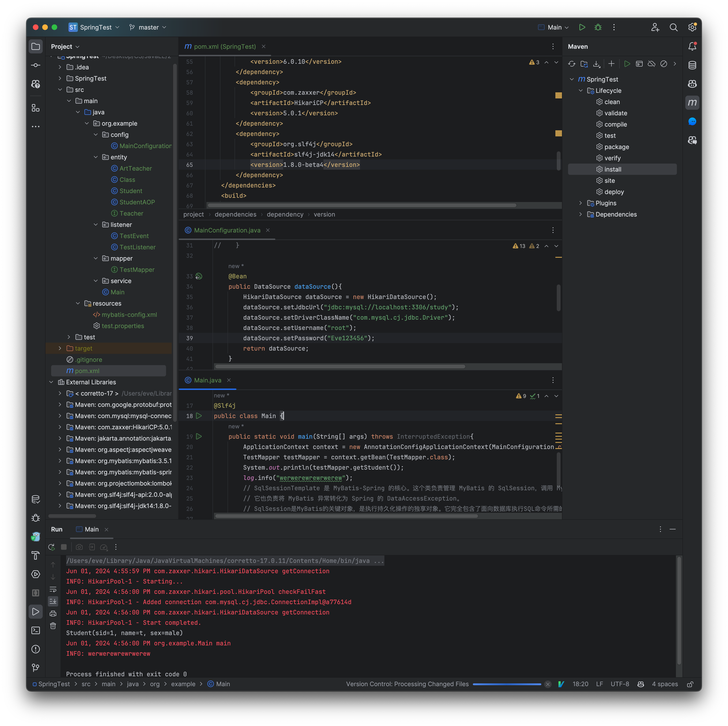Open the Terminal tool window
The image size is (728, 726).
coord(35,631)
